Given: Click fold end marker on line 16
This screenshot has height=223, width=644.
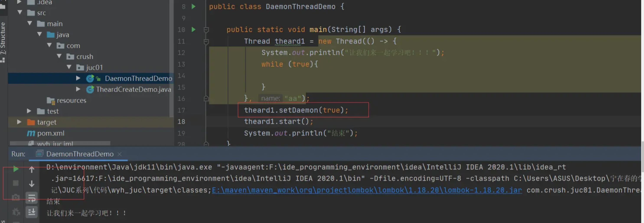Looking at the screenshot, I should point(206,98).
